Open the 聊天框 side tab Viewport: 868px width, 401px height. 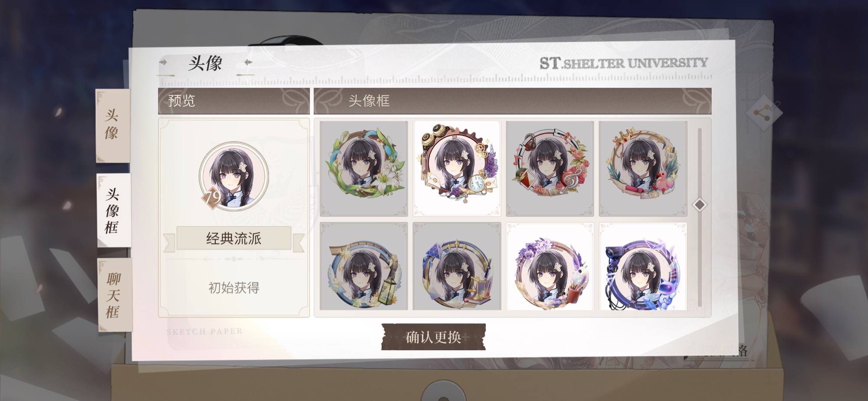pyautogui.click(x=114, y=295)
